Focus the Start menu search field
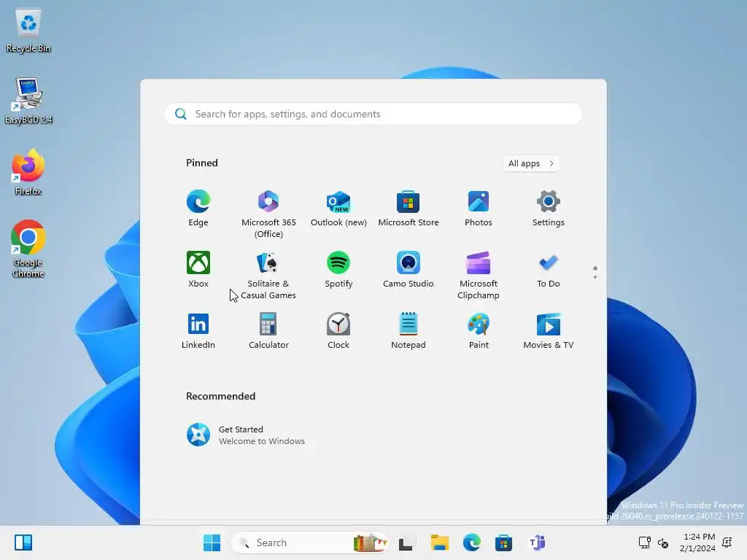 pos(373,114)
